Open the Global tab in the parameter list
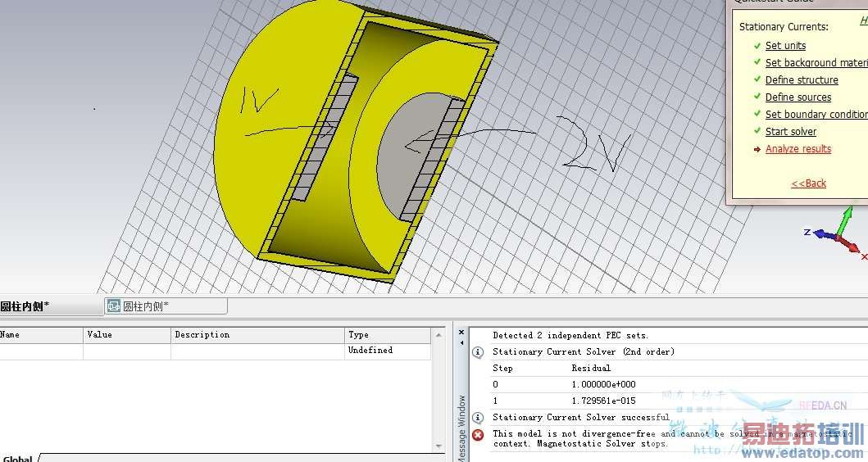Screen dimensions: 868x462 (18, 458)
